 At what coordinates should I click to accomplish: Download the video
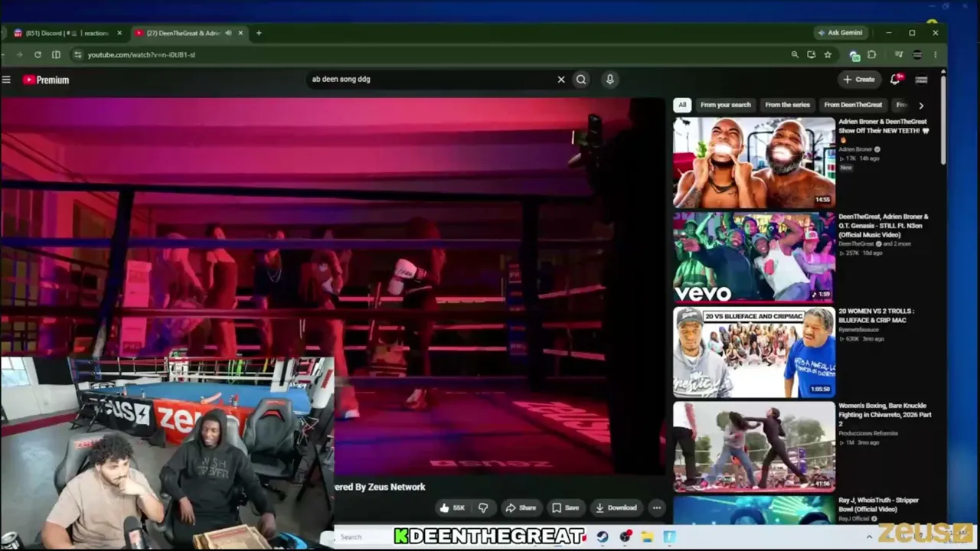pyautogui.click(x=616, y=507)
